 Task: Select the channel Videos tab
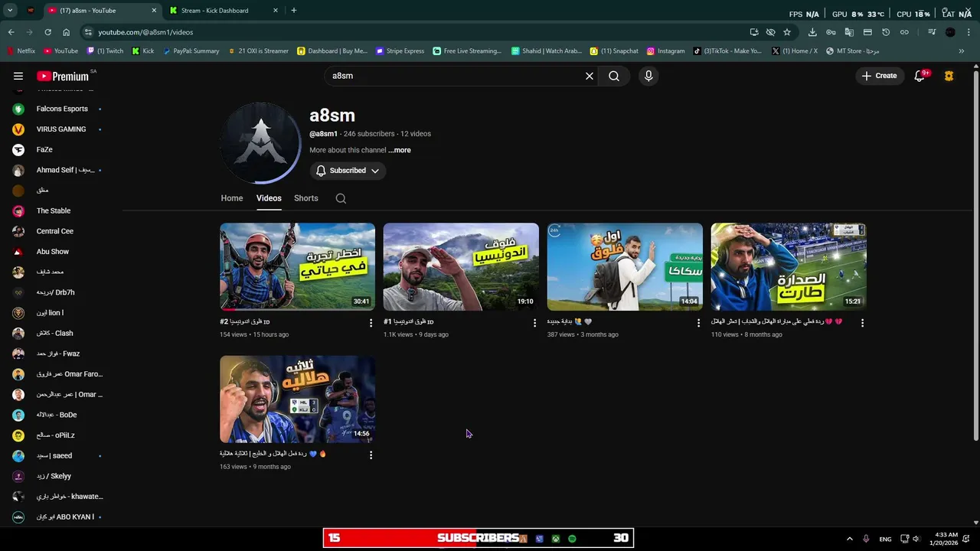(269, 198)
